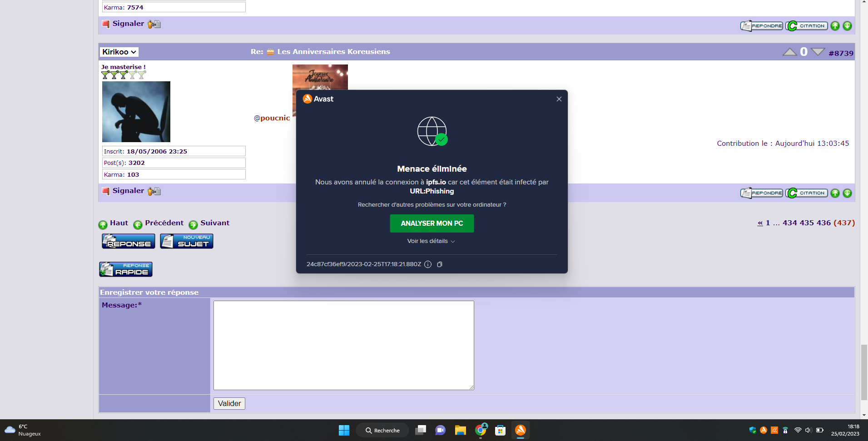Click the Valider button to submit the reply
Image resolution: width=868 pixels, height=441 pixels.
coord(229,403)
